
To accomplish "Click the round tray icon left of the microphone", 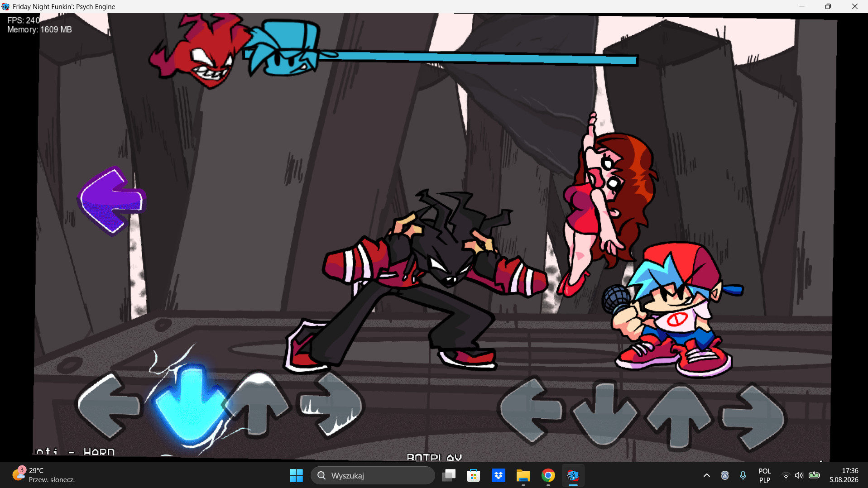I will click(725, 475).
